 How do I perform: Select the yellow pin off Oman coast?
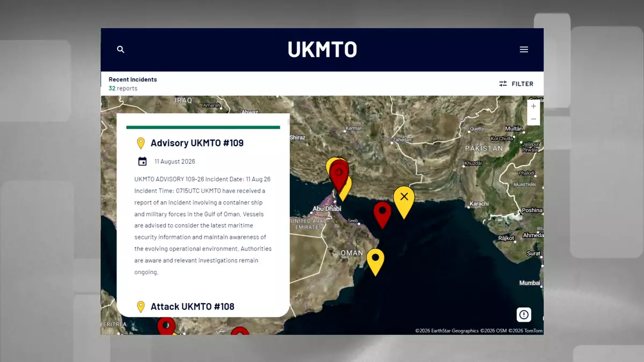[x=376, y=262]
